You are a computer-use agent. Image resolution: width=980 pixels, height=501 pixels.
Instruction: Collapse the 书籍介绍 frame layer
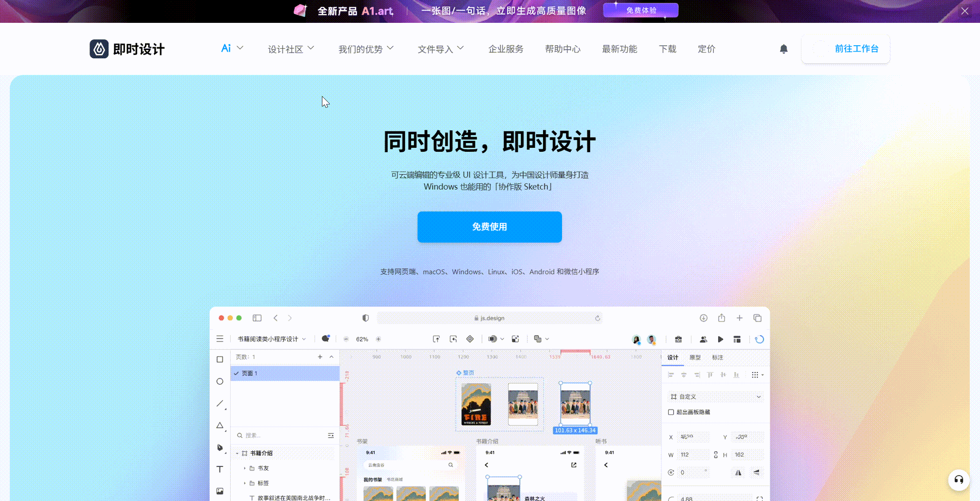pyautogui.click(x=237, y=453)
